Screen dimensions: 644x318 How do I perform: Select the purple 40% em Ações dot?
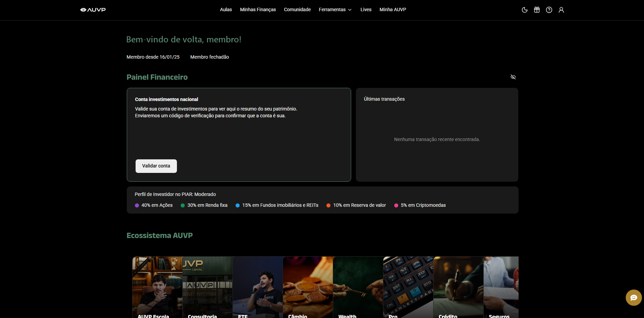137,205
